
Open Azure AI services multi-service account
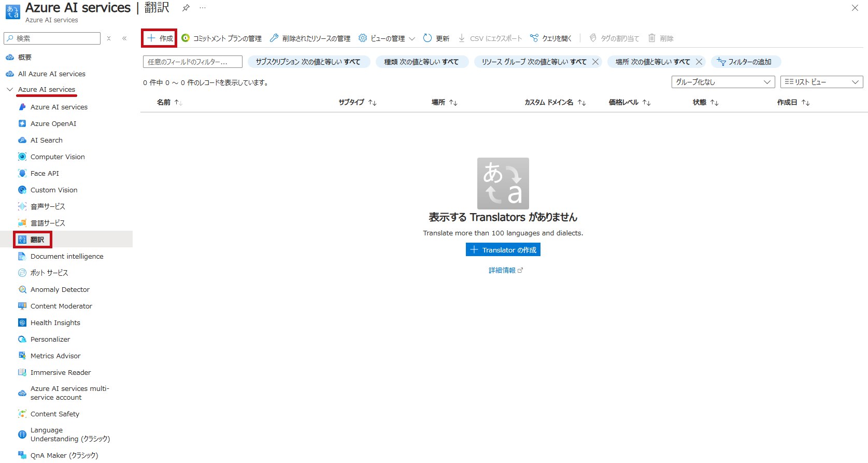[69, 393]
